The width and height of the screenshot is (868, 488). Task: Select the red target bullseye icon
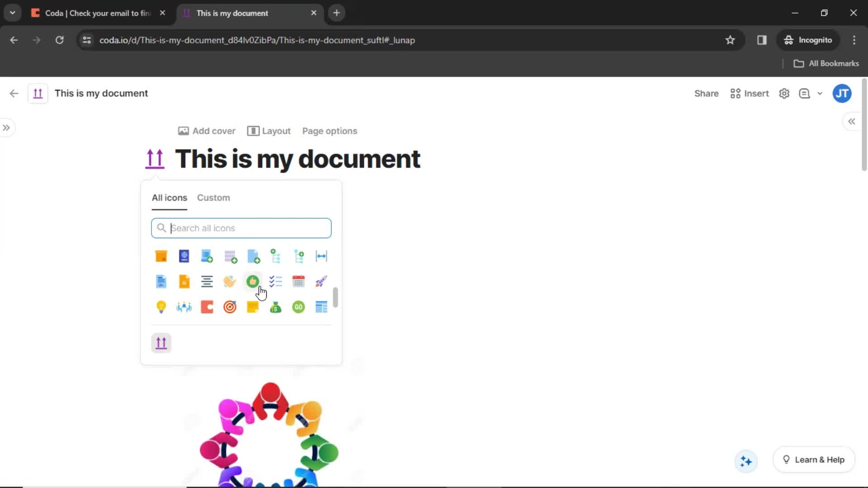(230, 306)
